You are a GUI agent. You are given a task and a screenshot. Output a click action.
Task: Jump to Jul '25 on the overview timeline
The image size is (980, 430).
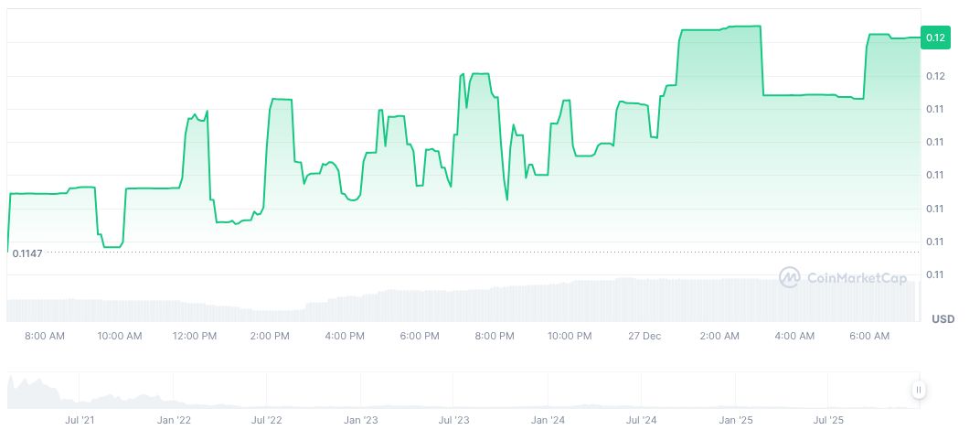click(828, 420)
